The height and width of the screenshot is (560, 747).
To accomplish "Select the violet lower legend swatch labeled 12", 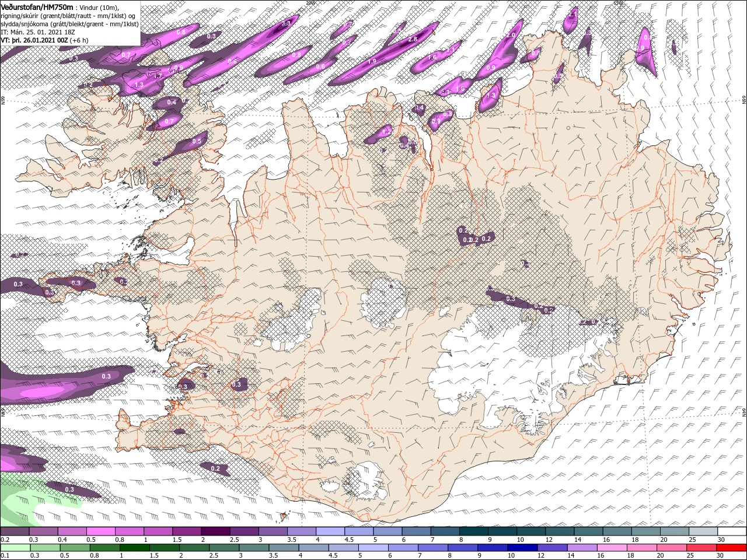I will 551,548.
